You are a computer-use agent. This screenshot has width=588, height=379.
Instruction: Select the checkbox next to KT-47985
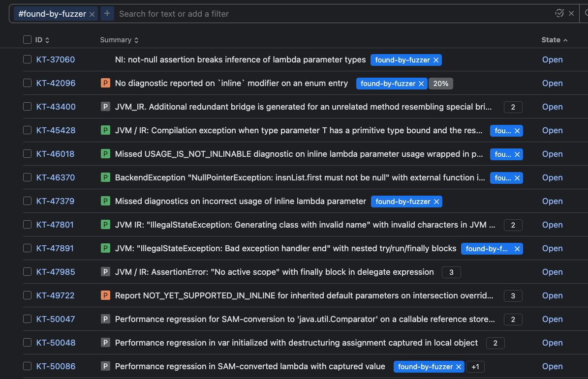(27, 271)
